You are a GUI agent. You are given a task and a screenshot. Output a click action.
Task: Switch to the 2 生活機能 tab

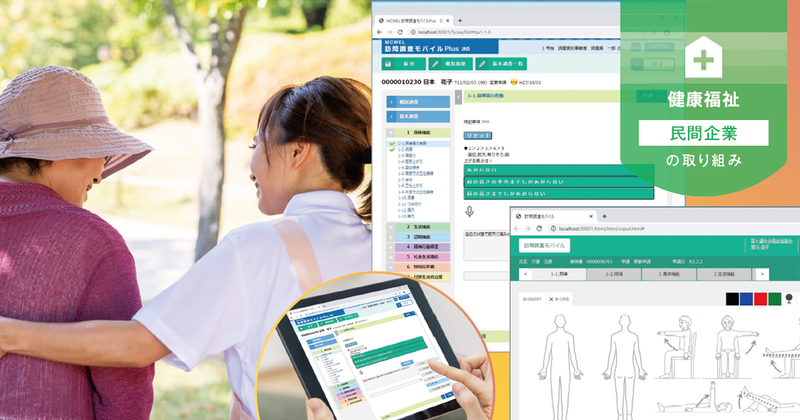723,274
